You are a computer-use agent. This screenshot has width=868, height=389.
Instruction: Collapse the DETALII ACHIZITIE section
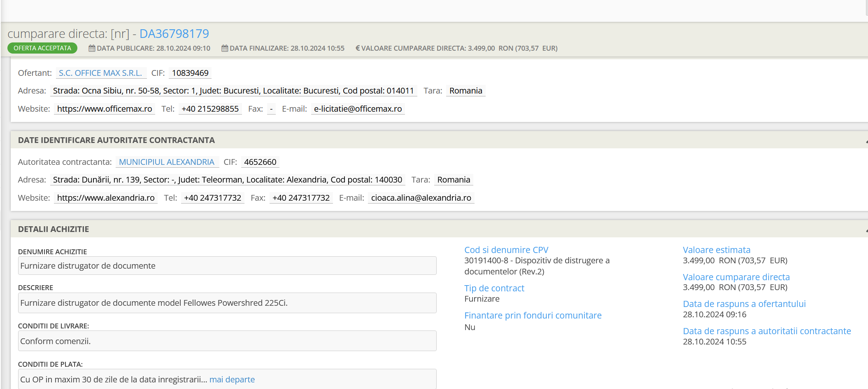coord(866,230)
